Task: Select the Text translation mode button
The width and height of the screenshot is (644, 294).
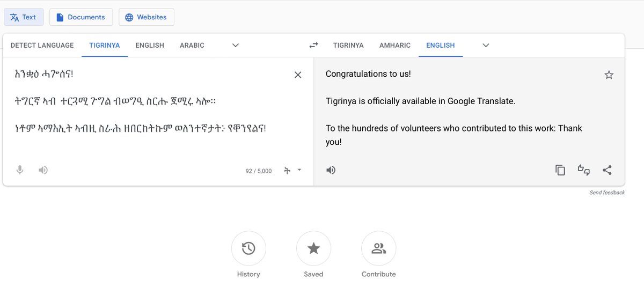Action: click(x=23, y=17)
